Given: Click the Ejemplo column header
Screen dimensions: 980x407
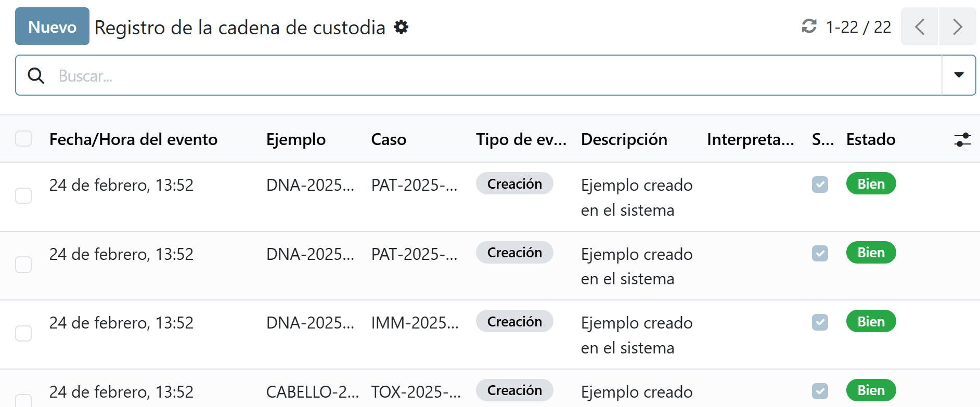Looking at the screenshot, I should pyautogui.click(x=295, y=139).
